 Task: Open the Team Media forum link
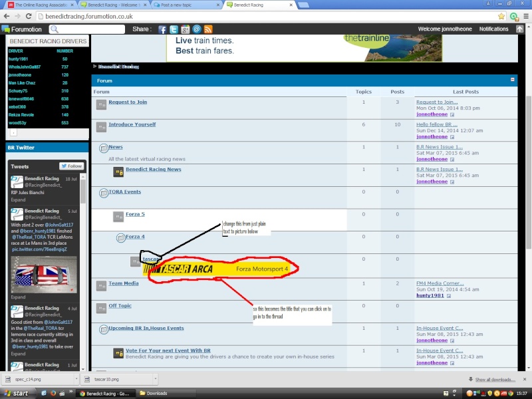124,283
